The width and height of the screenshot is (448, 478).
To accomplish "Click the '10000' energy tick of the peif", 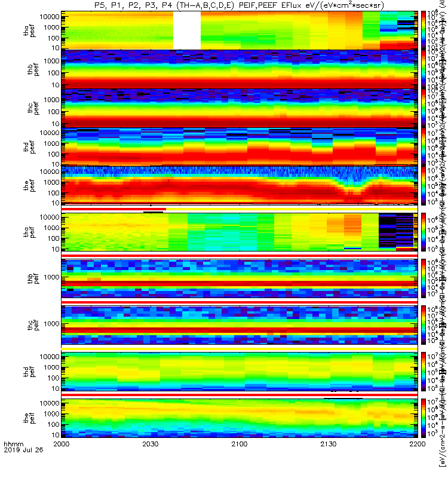I will (50, 403).
